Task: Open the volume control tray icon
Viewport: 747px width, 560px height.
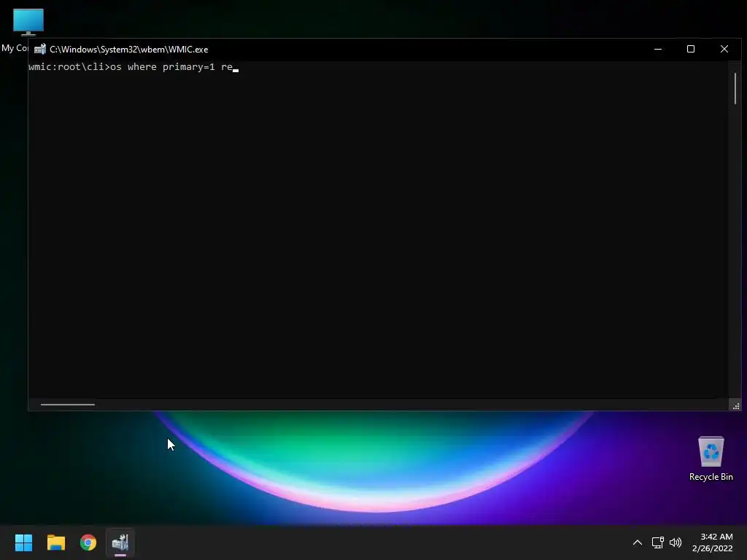Action: (x=676, y=542)
